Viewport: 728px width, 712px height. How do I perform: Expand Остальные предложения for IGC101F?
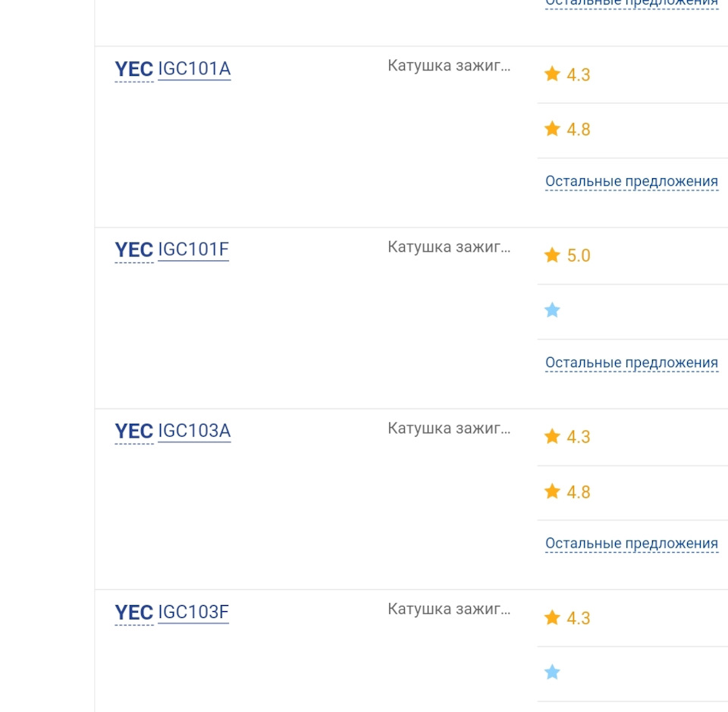coord(632,362)
